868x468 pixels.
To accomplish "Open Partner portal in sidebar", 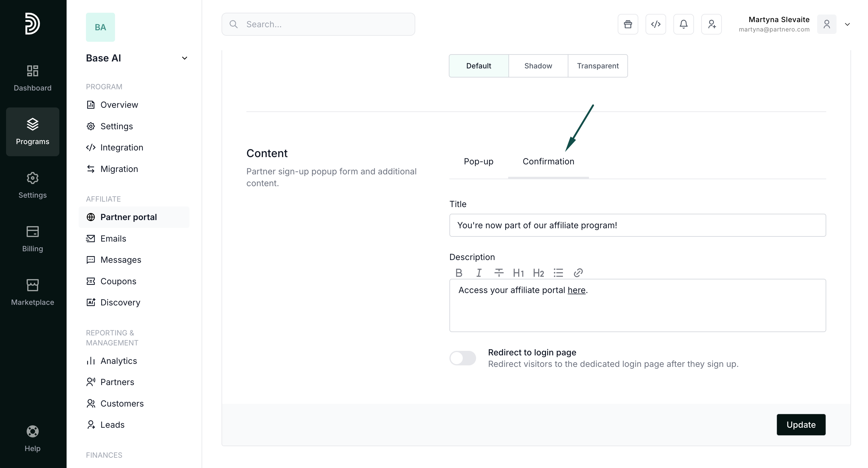I will [x=129, y=217].
